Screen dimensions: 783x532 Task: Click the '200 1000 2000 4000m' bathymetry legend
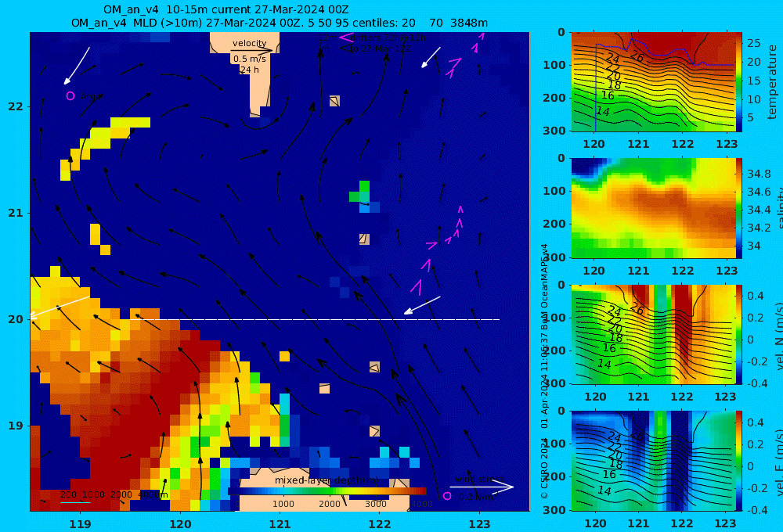click(114, 494)
